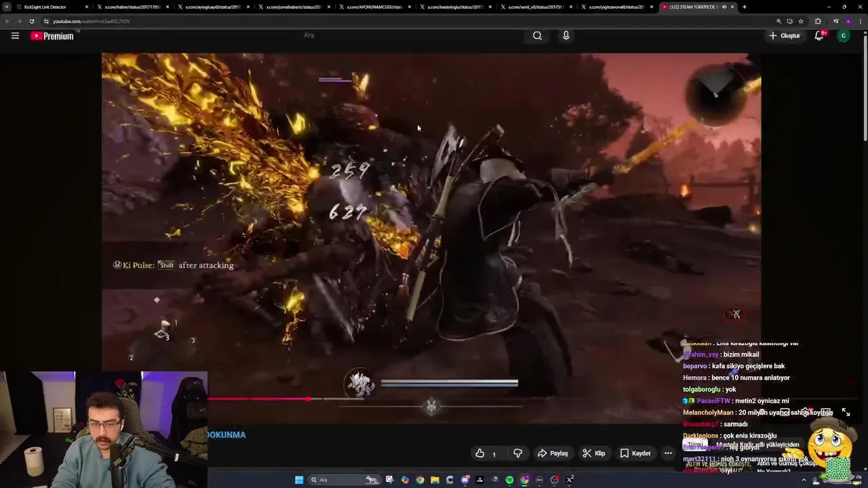The height and width of the screenshot is (488, 868).
Task: Go back in browser history
Action: pos(8,21)
